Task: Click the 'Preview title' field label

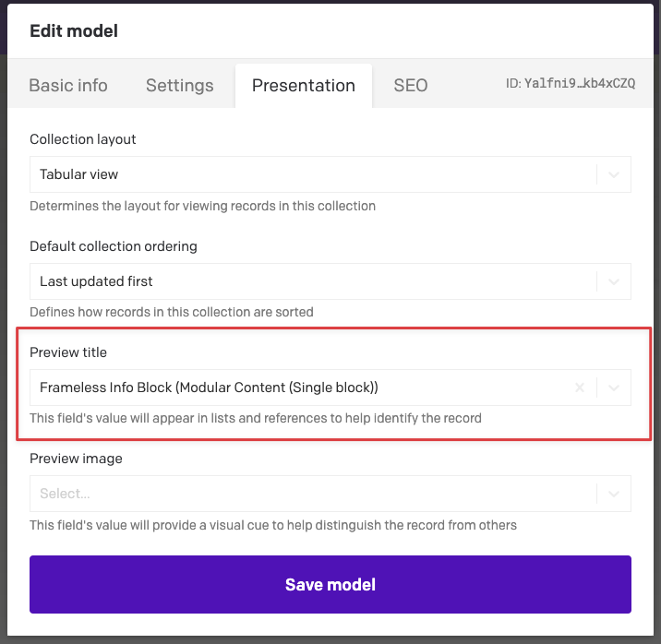Action: [68, 352]
